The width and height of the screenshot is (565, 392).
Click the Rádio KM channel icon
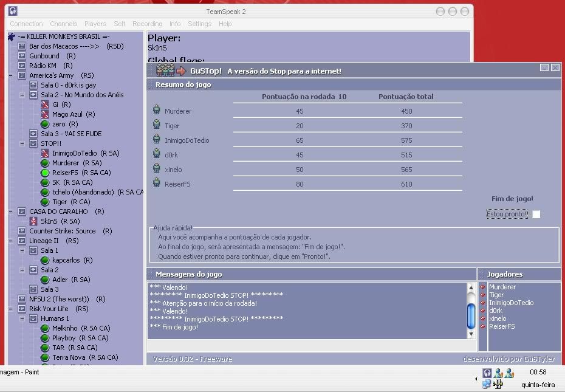pyautogui.click(x=22, y=66)
